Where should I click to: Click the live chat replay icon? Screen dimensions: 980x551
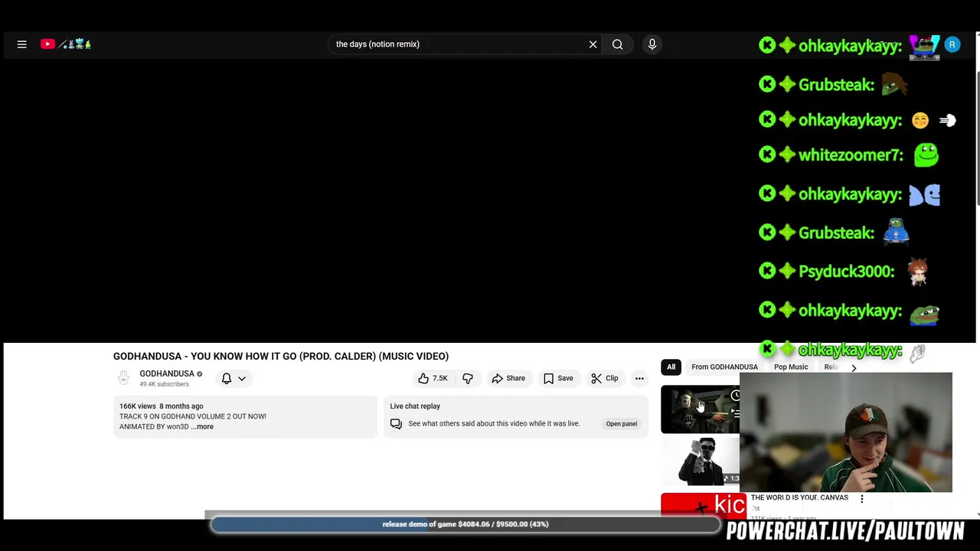396,424
